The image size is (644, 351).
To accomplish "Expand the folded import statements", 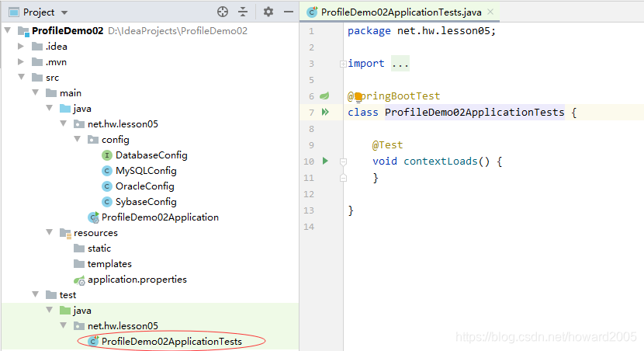I will point(343,64).
